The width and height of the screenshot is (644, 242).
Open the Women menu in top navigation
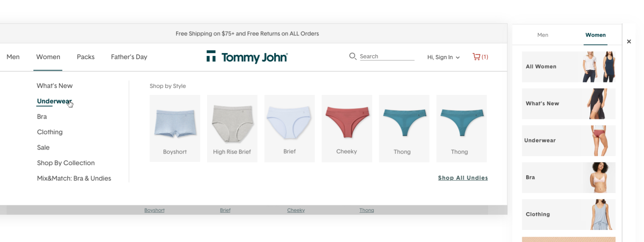pos(48,57)
